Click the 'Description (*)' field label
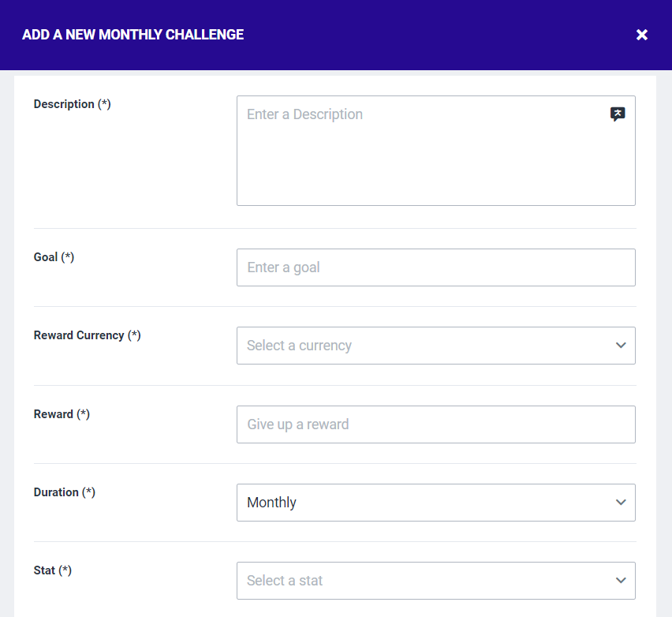This screenshot has height=617, width=672. tap(72, 104)
